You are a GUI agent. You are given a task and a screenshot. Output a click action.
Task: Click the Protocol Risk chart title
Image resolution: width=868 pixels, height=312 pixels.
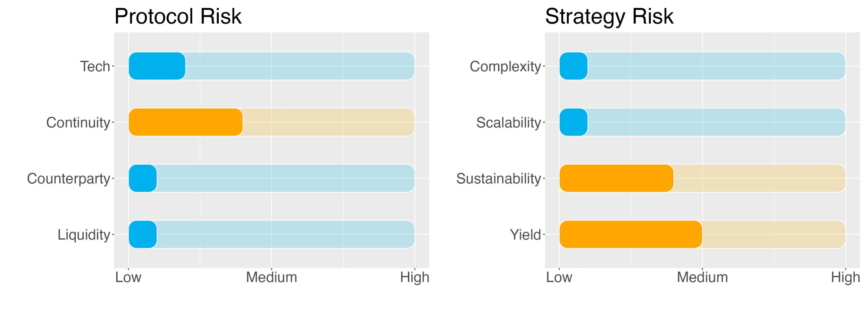coord(178,16)
